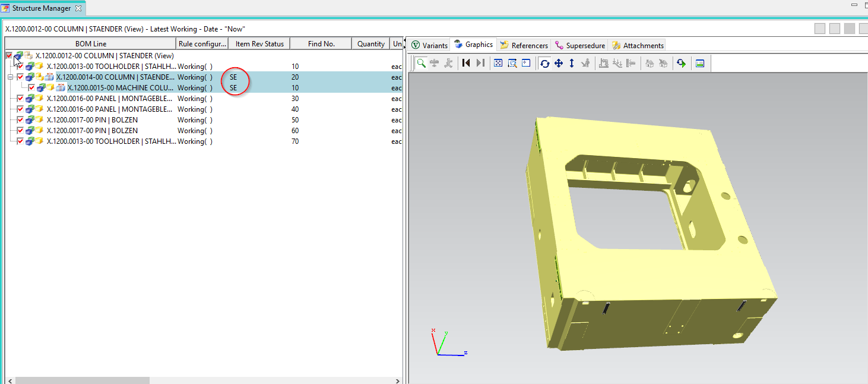Click the vertical up-down arrow tool
The image size is (868, 384).
572,63
